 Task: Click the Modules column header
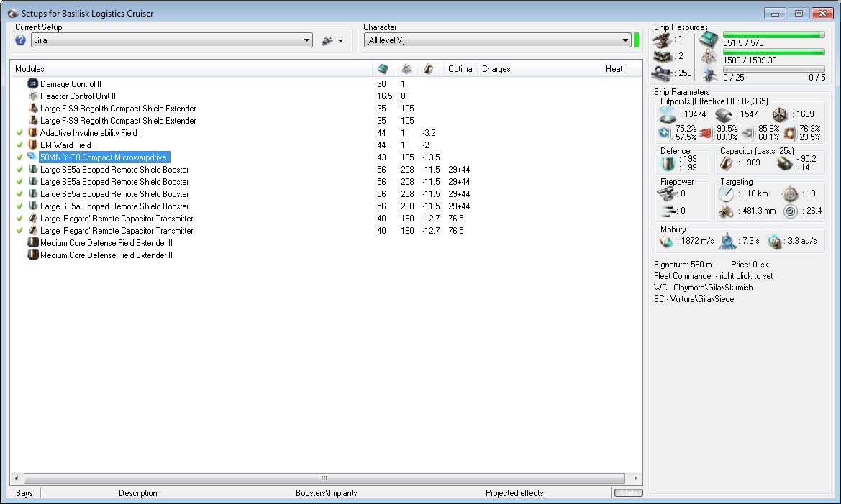pos(191,68)
